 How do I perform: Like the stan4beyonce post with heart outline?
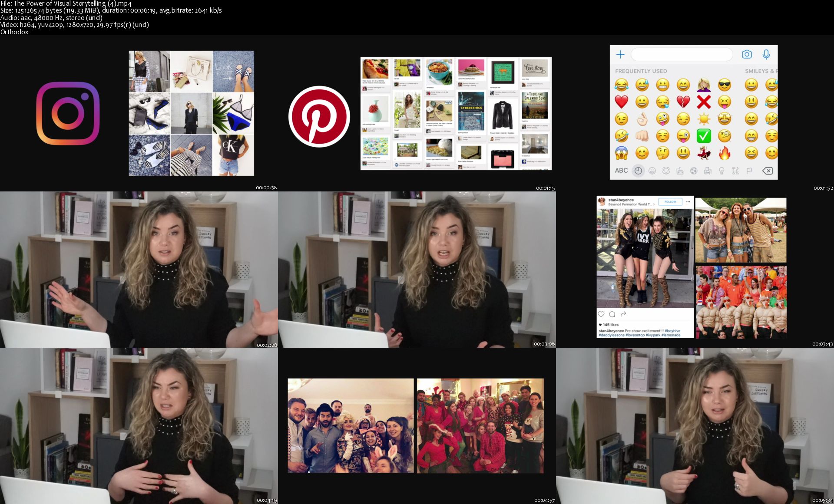[601, 314]
